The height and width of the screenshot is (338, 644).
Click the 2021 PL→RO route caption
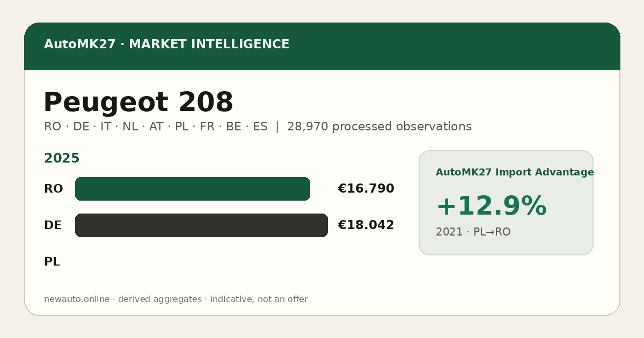(x=473, y=232)
